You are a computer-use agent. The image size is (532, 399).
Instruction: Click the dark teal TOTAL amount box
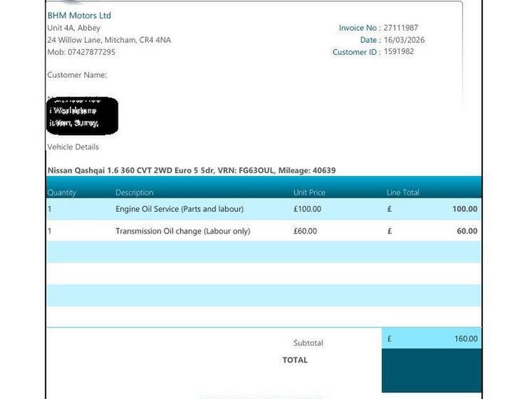coord(431,370)
